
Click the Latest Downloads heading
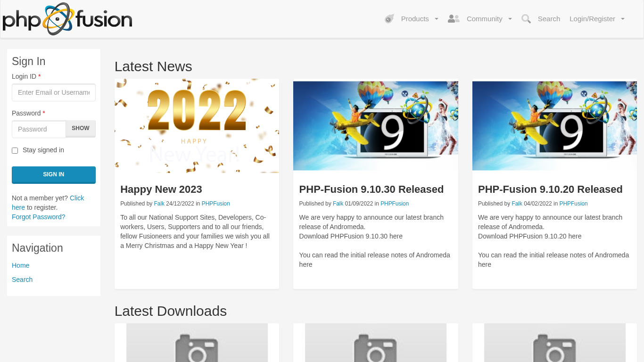pyautogui.click(x=171, y=311)
